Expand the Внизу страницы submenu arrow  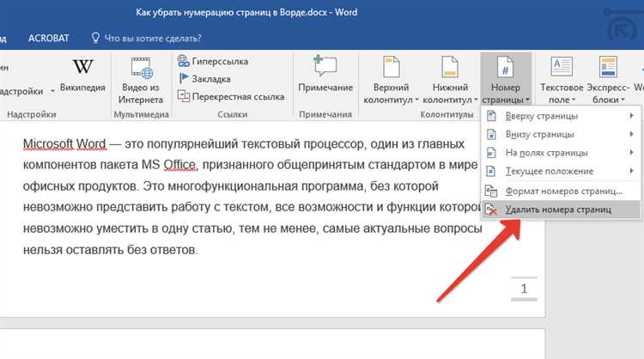631,134
